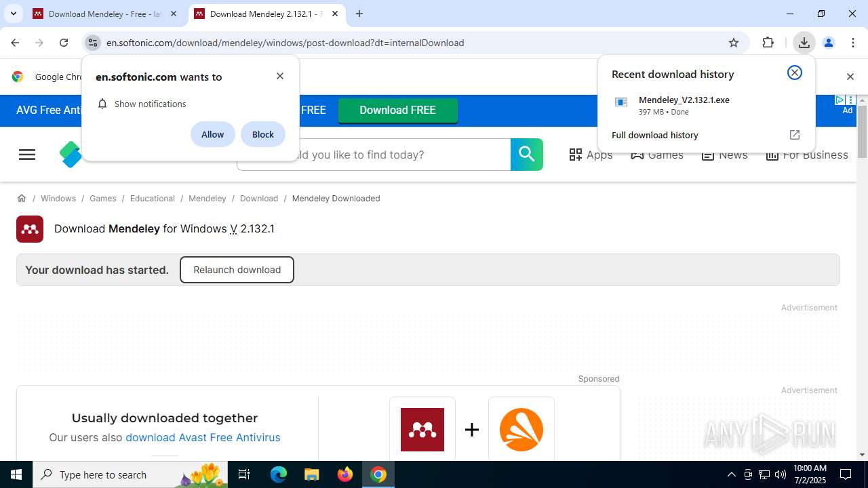This screenshot has width=868, height=488.
Task: Reload the current page
Action: (64, 43)
